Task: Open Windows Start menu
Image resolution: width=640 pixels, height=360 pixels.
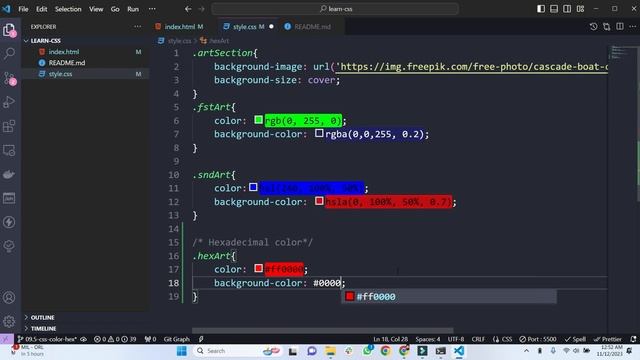Action: pyautogui.click(x=182, y=351)
